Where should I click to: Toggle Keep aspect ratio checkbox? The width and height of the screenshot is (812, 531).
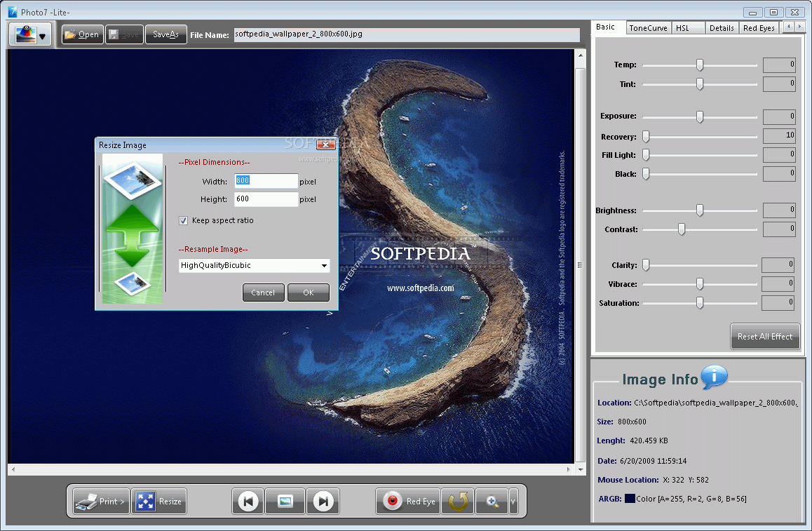(x=183, y=221)
